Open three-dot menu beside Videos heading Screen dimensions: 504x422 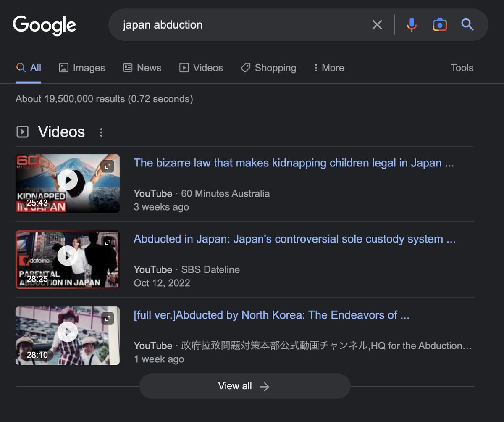pyautogui.click(x=101, y=132)
